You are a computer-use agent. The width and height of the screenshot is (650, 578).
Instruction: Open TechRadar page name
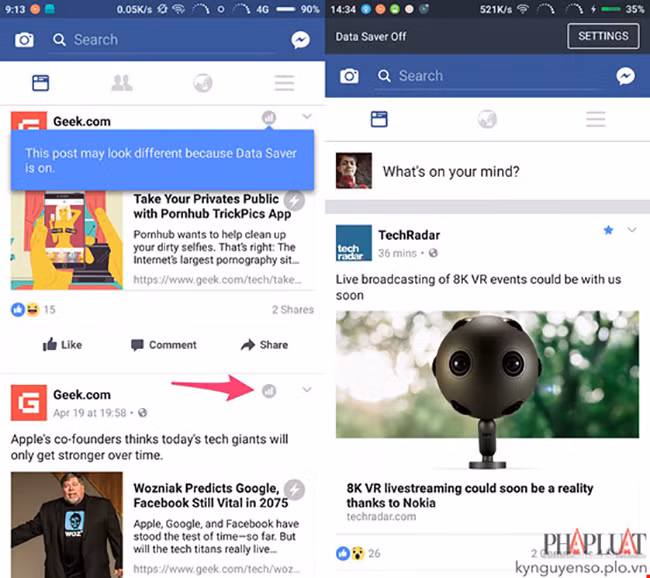click(x=409, y=235)
